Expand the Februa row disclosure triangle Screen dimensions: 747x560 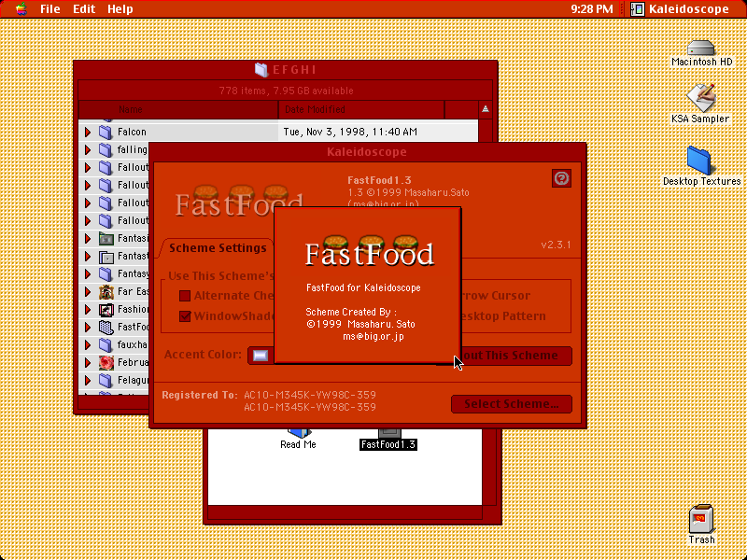pos(88,363)
